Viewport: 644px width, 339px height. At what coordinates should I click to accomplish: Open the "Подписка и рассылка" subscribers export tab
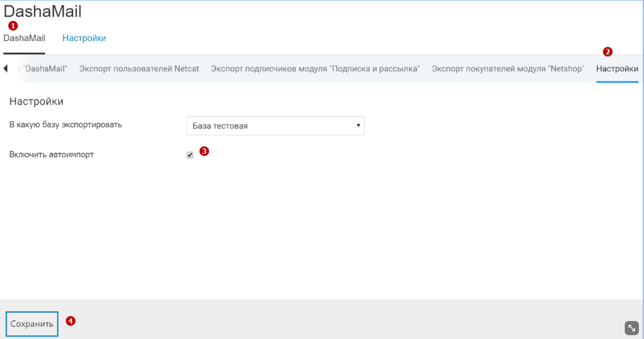315,69
